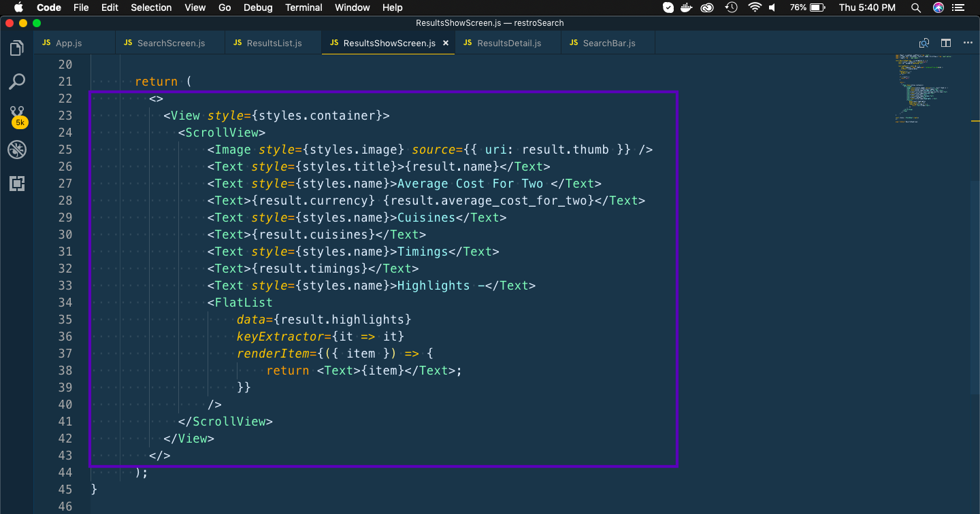Click Open Changes icon in editor toolbar
Viewport: 980px width, 514px height.
pyautogui.click(x=924, y=43)
